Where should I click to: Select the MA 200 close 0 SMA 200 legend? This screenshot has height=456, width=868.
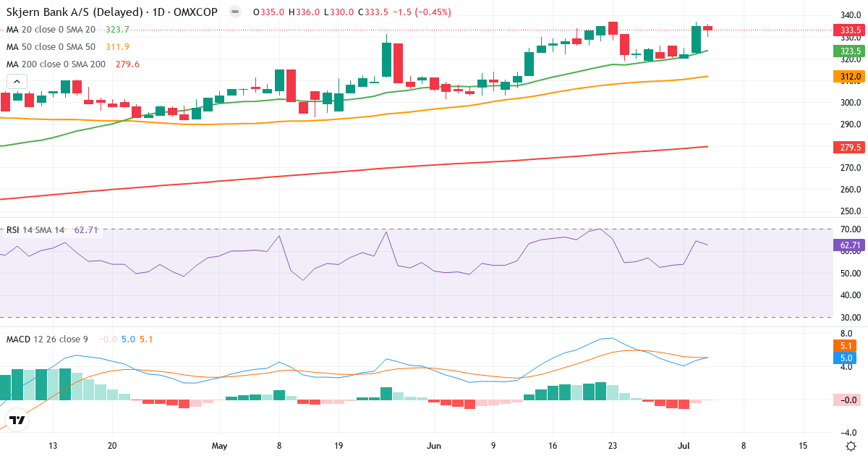click(x=56, y=64)
